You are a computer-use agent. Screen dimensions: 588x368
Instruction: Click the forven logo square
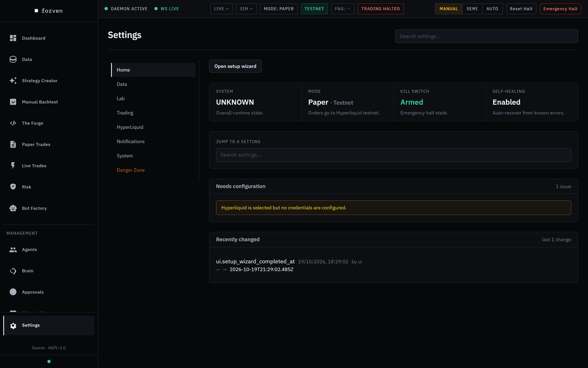tap(37, 11)
